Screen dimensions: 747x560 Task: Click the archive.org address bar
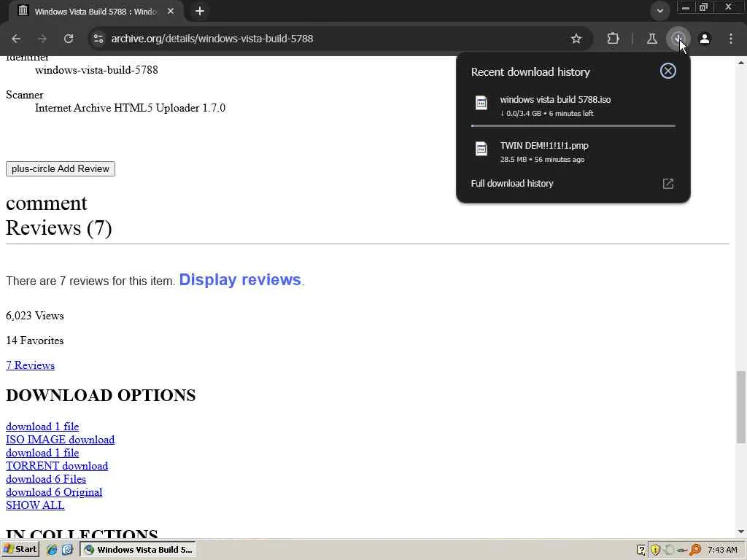[333, 39]
